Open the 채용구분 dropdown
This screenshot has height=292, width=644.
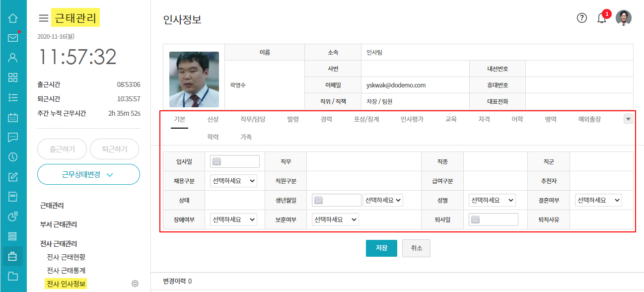click(233, 181)
